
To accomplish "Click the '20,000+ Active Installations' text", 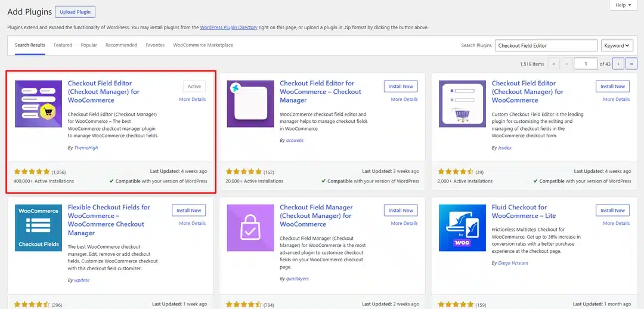I will coord(254,181).
